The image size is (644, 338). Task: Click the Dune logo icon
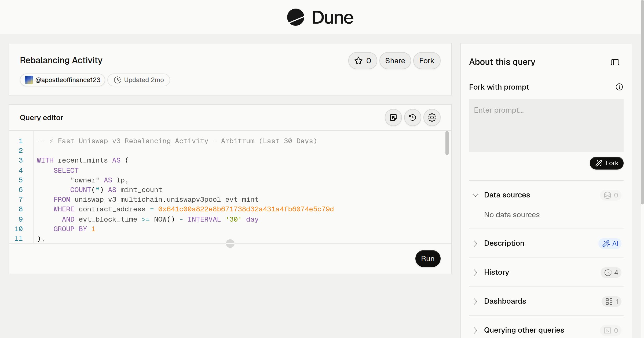coord(295,17)
